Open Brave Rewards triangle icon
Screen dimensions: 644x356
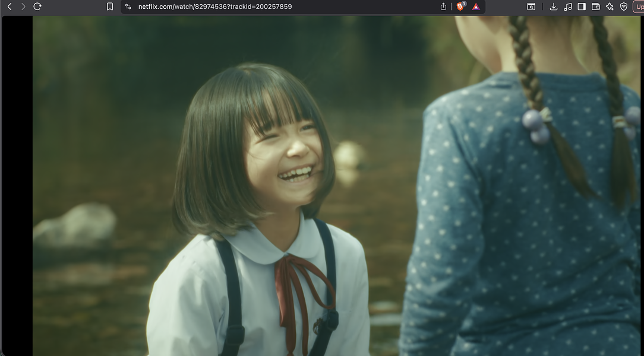476,7
